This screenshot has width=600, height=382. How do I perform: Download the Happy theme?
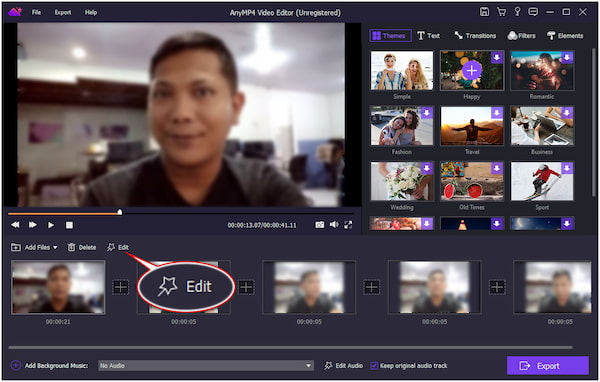coord(497,57)
